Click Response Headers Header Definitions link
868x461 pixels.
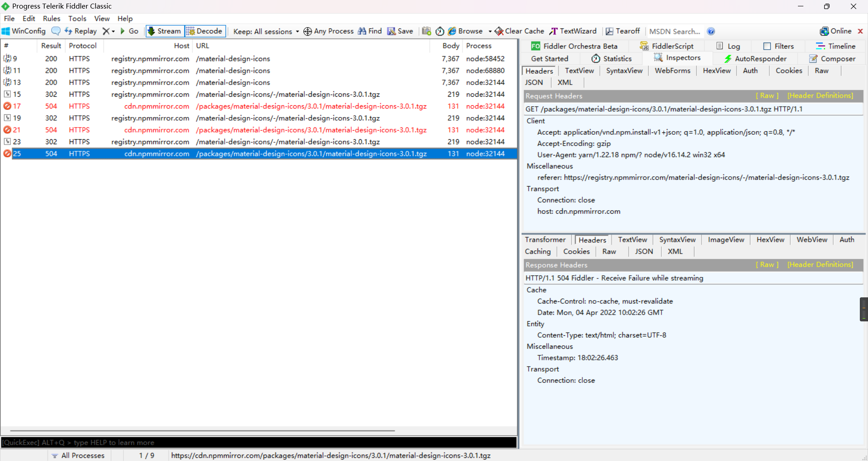coord(820,265)
